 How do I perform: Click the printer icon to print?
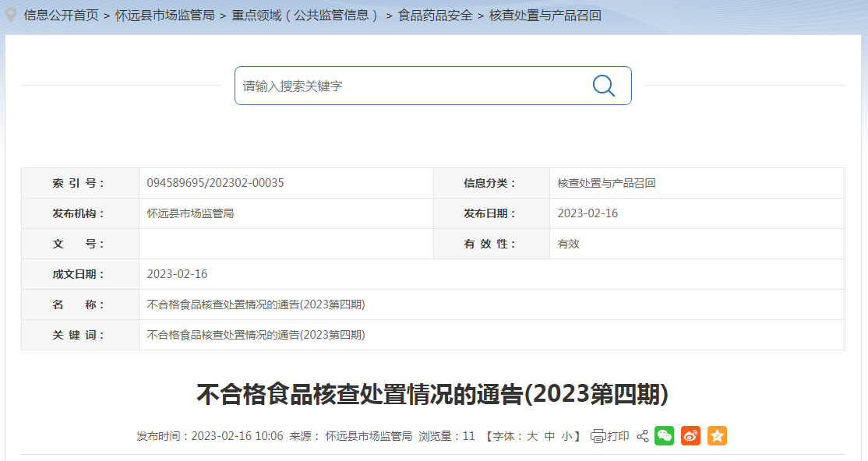[x=598, y=436]
